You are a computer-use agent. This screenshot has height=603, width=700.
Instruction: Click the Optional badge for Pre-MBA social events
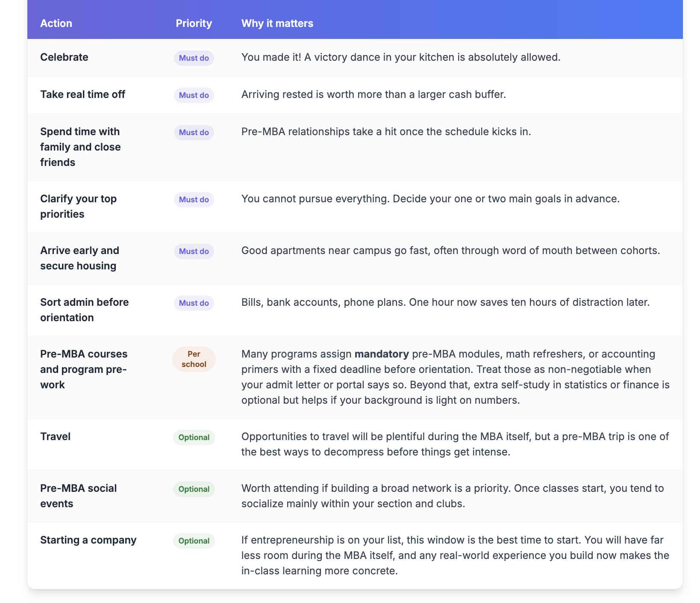click(194, 489)
